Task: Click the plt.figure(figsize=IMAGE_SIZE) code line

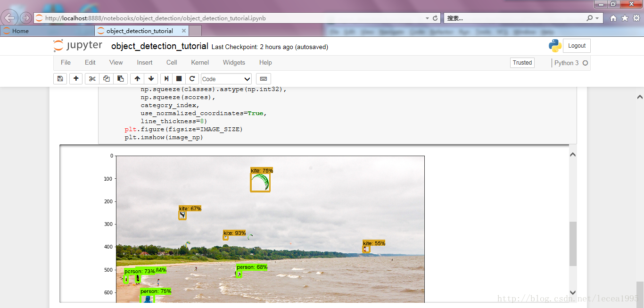Action: click(x=183, y=129)
